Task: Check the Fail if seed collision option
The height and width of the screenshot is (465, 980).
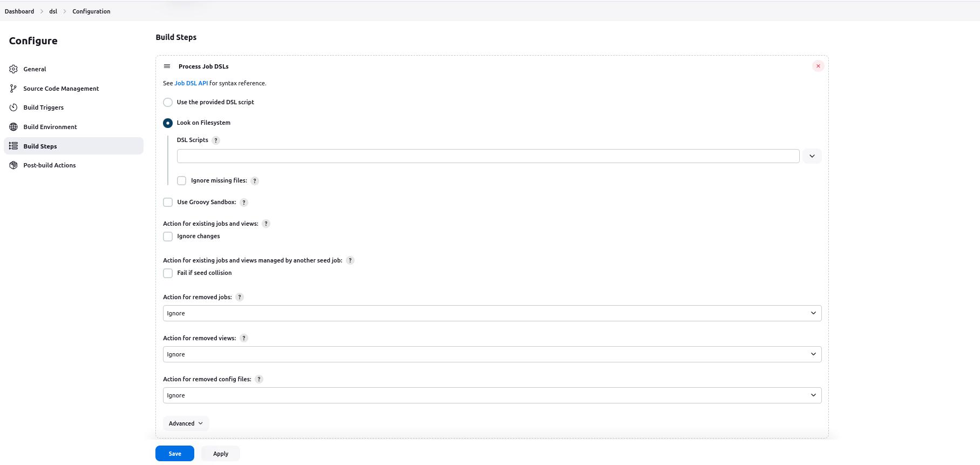Action: (x=168, y=273)
